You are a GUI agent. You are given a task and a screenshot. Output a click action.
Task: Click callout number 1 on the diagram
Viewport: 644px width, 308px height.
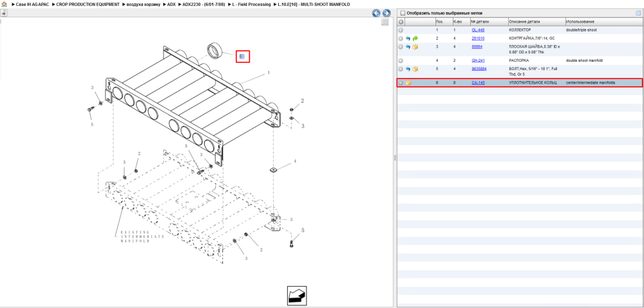coord(269,72)
